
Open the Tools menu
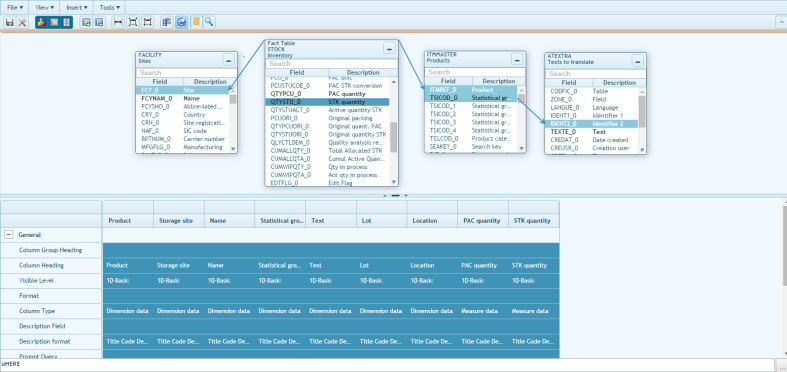[x=109, y=8]
